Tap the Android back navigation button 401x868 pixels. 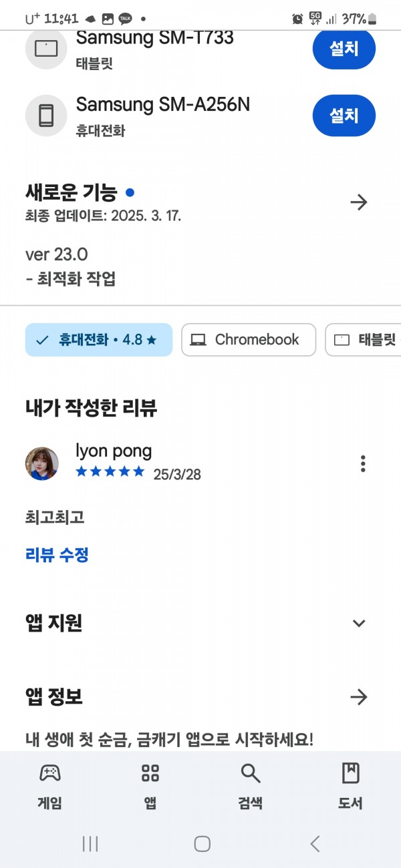(x=315, y=844)
